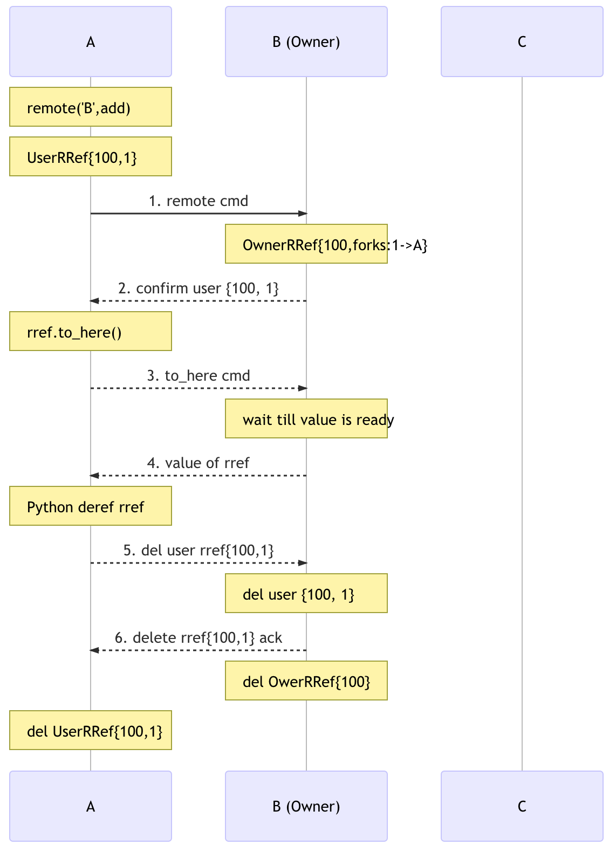The image size is (616, 852).
Task: Click the '6. delete rref{100,1} ack' message label
Action: [x=199, y=638]
